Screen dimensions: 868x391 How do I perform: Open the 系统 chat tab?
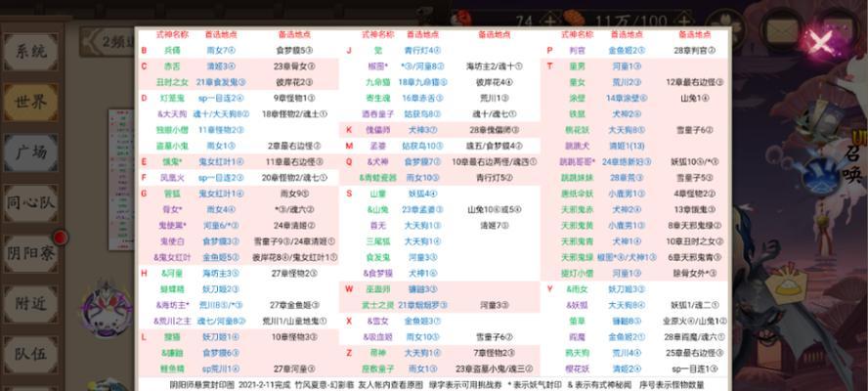(31, 52)
